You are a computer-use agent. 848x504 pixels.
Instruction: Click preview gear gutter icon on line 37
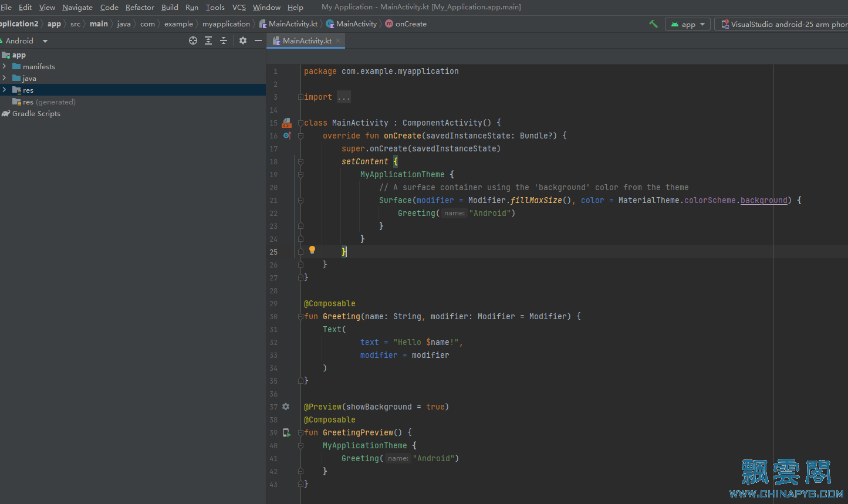286,407
